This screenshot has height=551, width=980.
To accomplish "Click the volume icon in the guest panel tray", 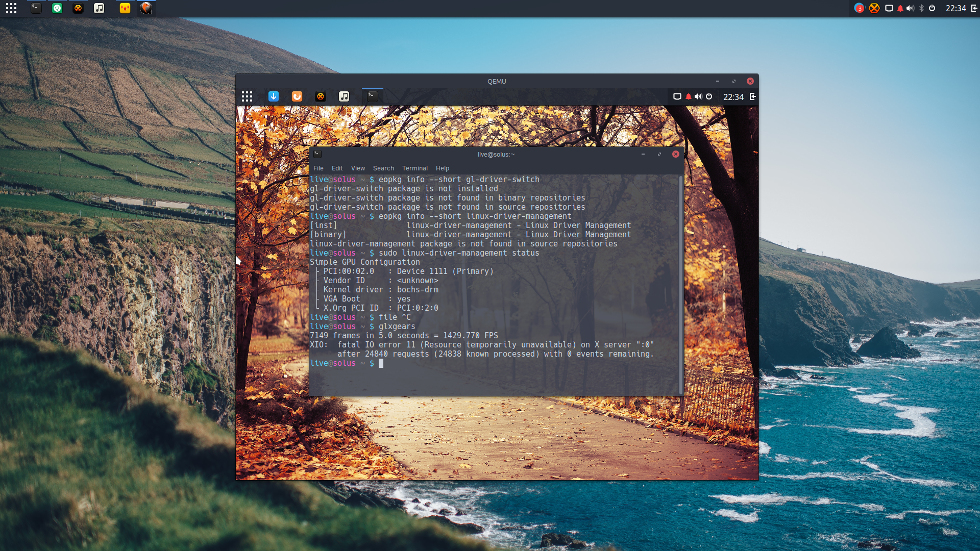I will click(x=698, y=96).
